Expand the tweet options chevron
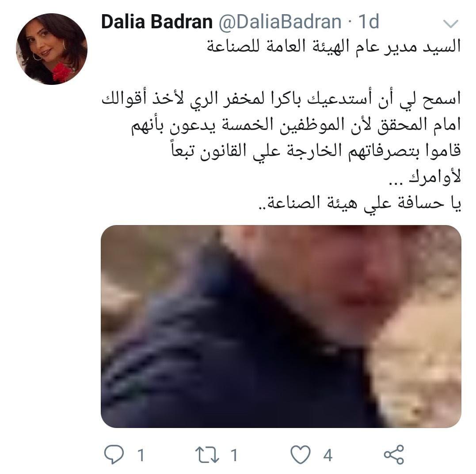476x474 pixels. (450, 23)
